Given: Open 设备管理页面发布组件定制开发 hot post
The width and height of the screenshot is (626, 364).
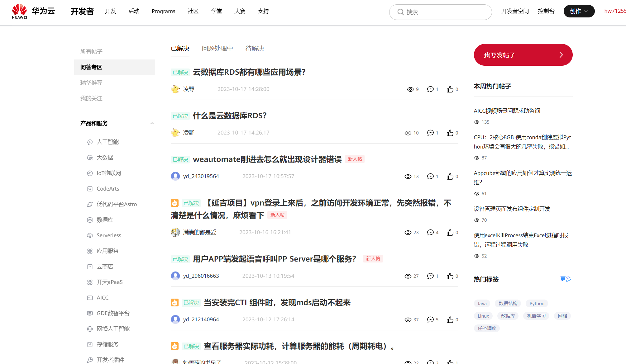Looking at the screenshot, I should click(512, 209).
